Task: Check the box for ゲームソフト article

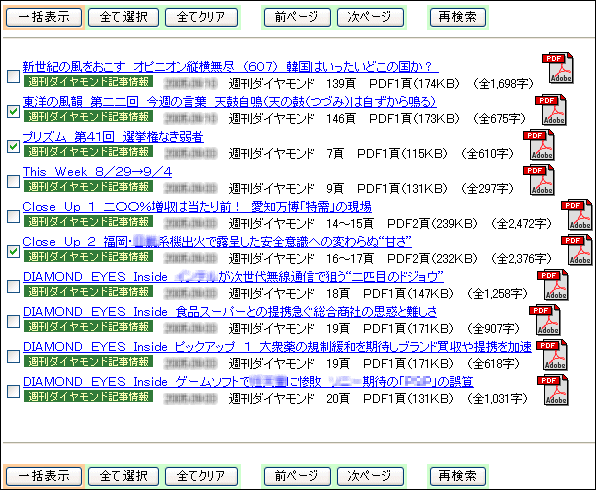Action: pyautogui.click(x=13, y=391)
